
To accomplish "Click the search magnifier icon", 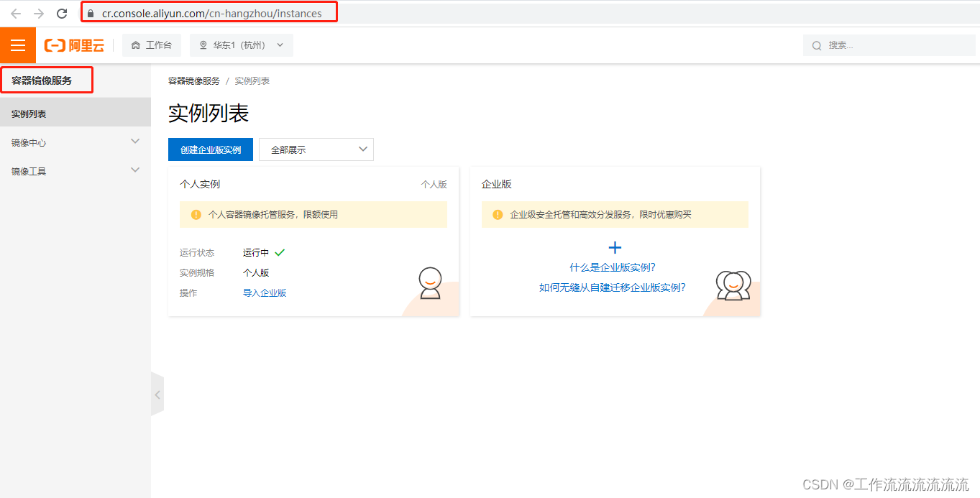I will [817, 45].
